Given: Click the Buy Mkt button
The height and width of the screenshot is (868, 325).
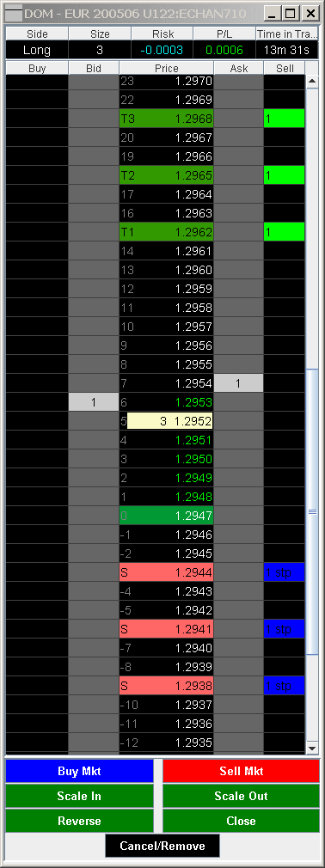Looking at the screenshot, I should click(x=79, y=771).
